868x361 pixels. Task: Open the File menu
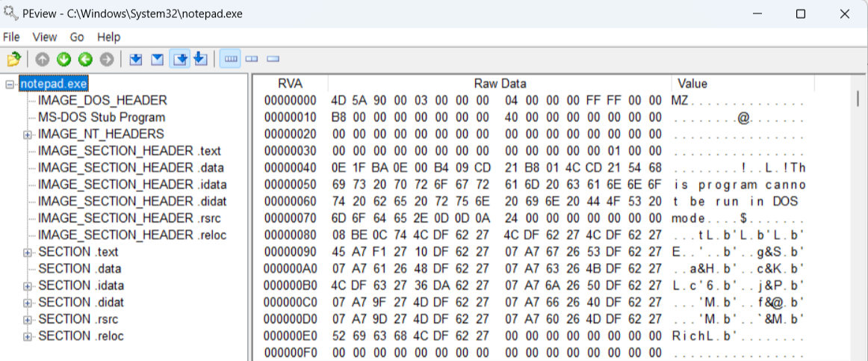pos(11,37)
